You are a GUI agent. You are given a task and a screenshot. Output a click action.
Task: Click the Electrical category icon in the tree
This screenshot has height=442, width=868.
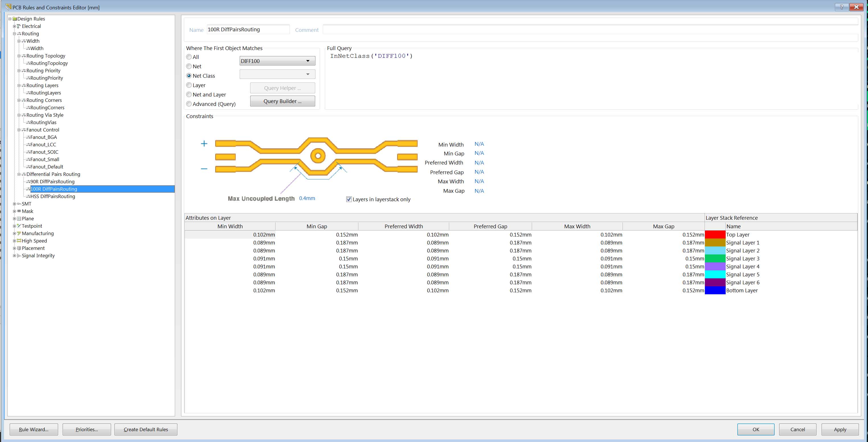point(19,26)
